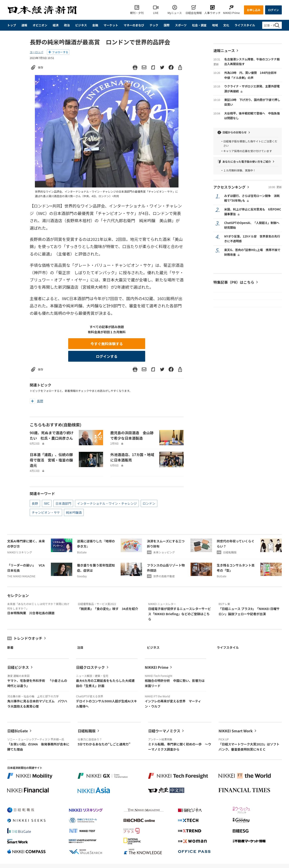Viewport: 289px width, 868px height.
Task: Expand the 日経BizGate section header
Action: [20, 731]
